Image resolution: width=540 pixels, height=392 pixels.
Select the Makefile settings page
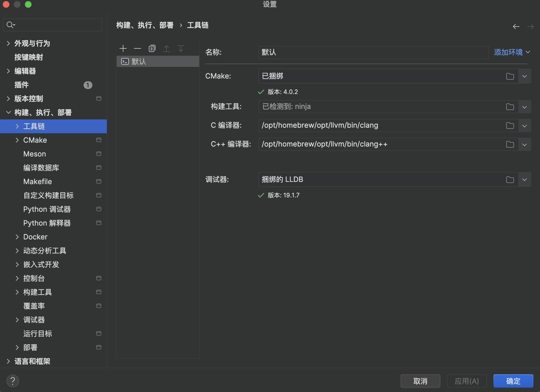pos(38,182)
